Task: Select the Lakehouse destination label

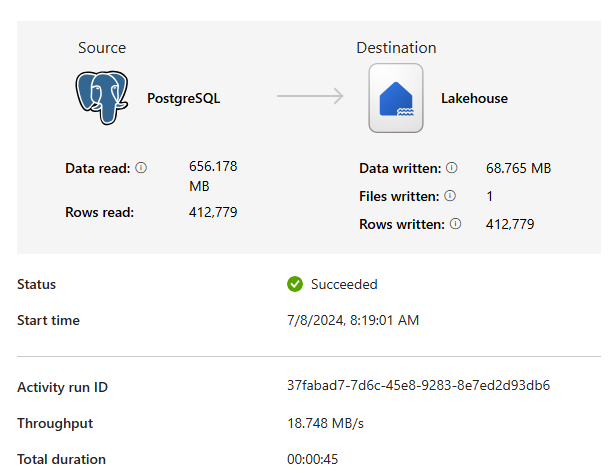Action: click(474, 98)
